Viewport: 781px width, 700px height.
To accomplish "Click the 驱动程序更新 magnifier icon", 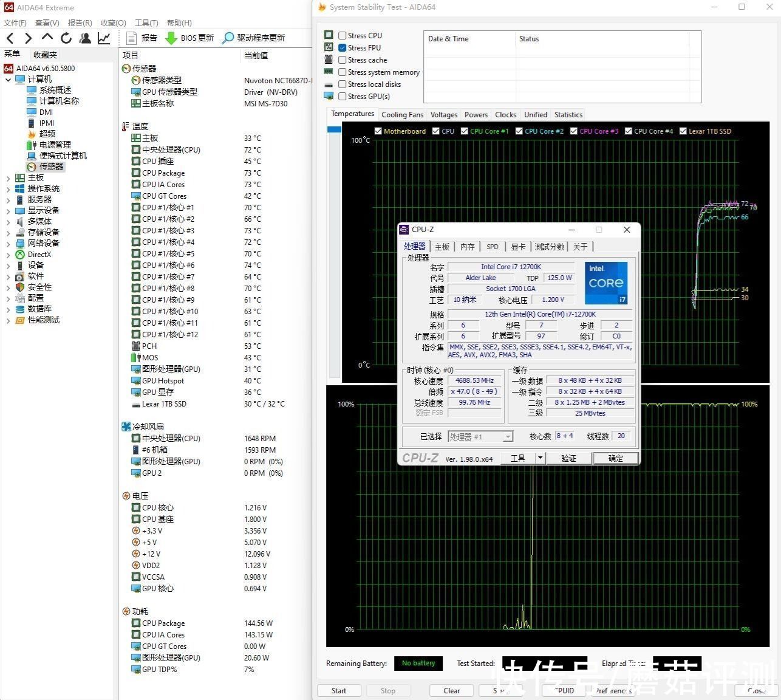I will click(228, 38).
